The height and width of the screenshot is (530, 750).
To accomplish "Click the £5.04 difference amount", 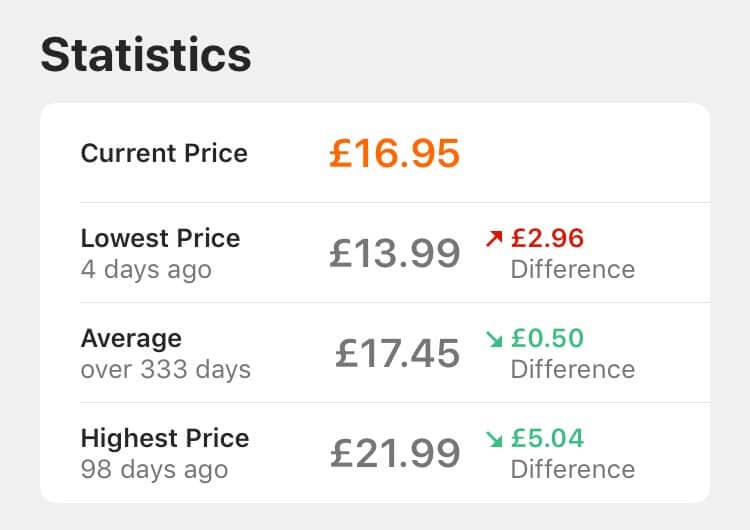I will coord(547,439).
